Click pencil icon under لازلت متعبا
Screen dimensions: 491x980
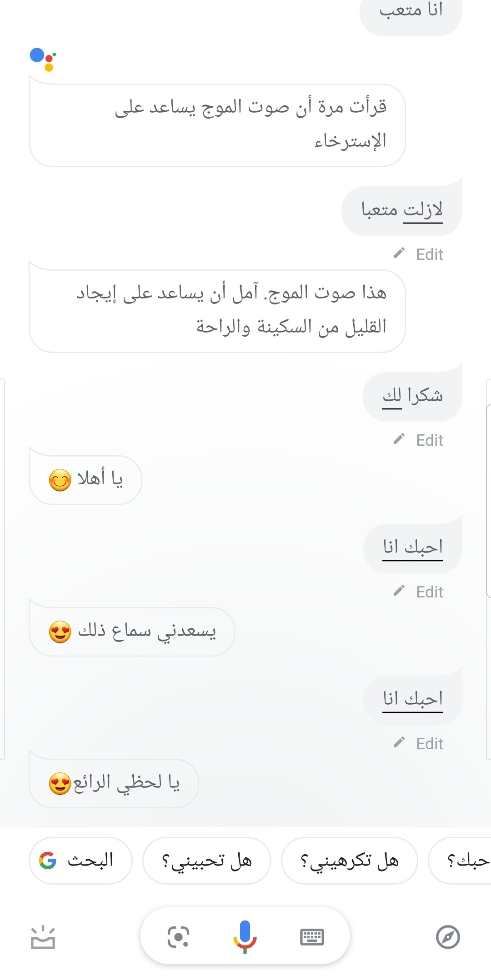(x=399, y=253)
